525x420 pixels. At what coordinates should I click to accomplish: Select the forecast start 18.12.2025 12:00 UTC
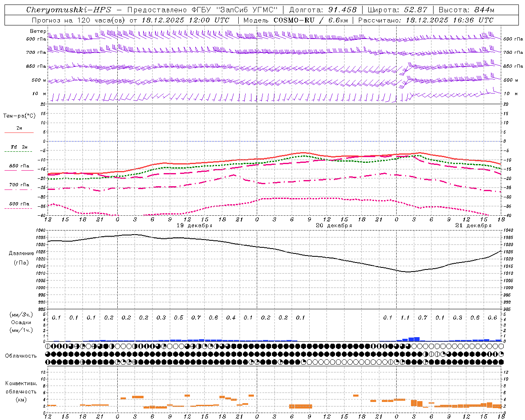click(185, 20)
